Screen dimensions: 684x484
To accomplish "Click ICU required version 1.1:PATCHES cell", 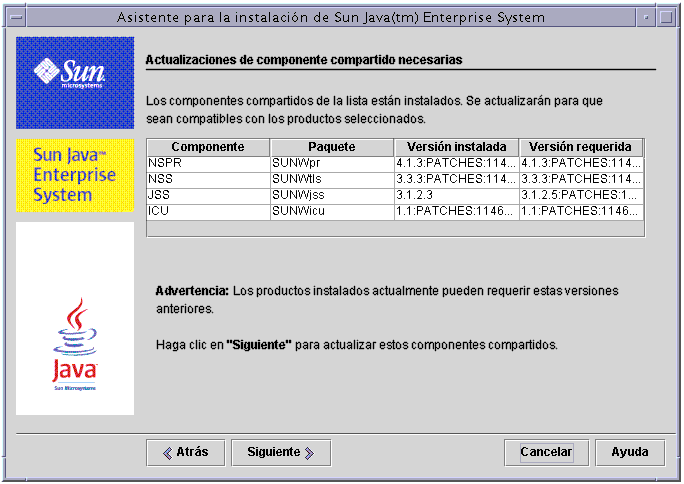I will click(581, 212).
